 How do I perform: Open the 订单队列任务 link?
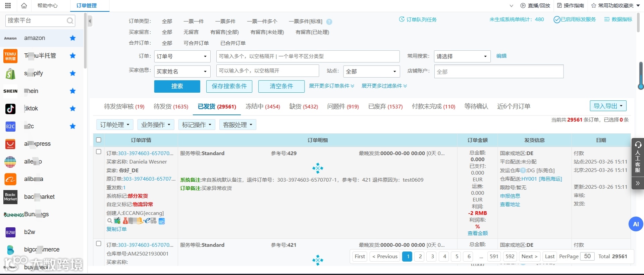click(x=418, y=20)
